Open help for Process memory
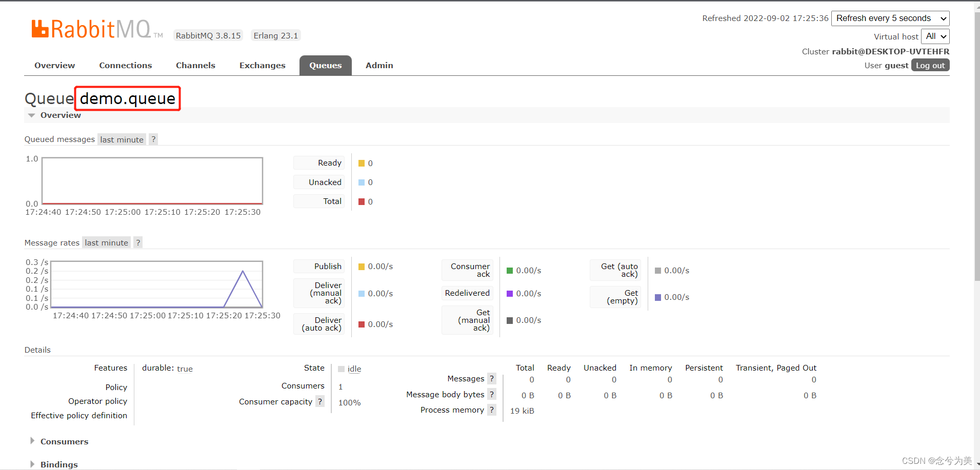The width and height of the screenshot is (980, 470). pyautogui.click(x=492, y=410)
